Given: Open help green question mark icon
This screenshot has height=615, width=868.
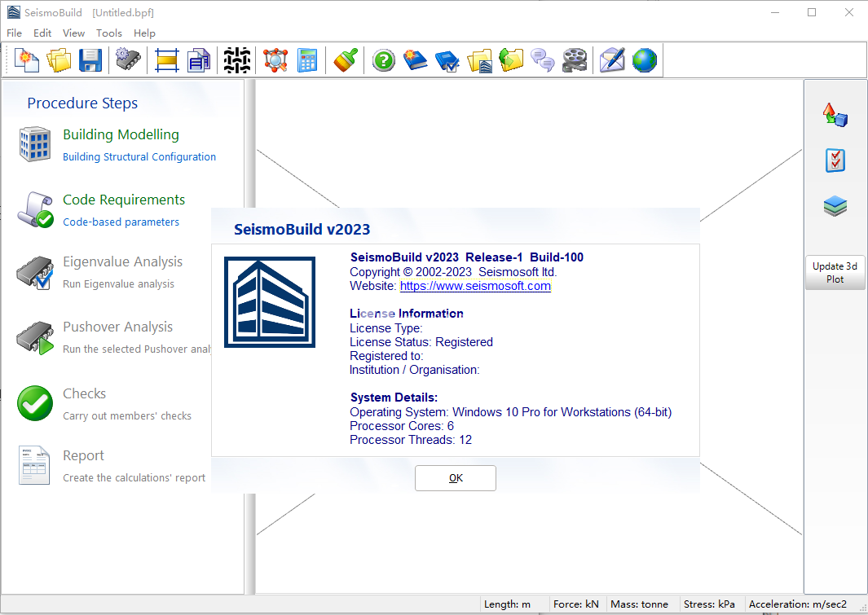Looking at the screenshot, I should click(x=384, y=60).
